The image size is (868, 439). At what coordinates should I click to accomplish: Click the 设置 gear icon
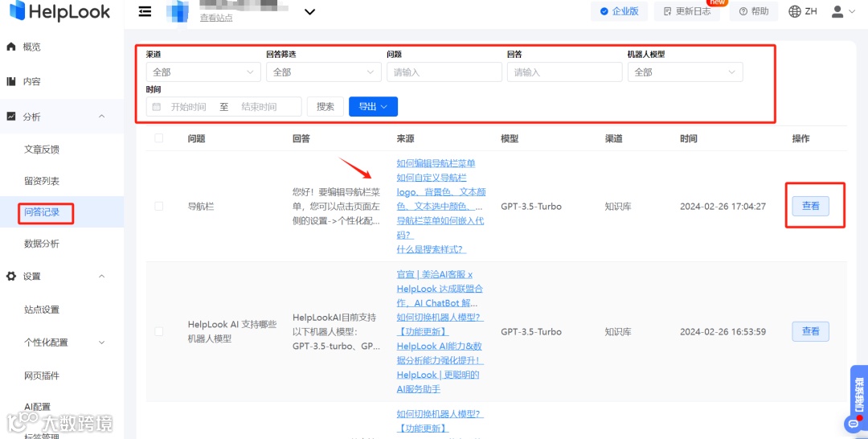[11, 276]
